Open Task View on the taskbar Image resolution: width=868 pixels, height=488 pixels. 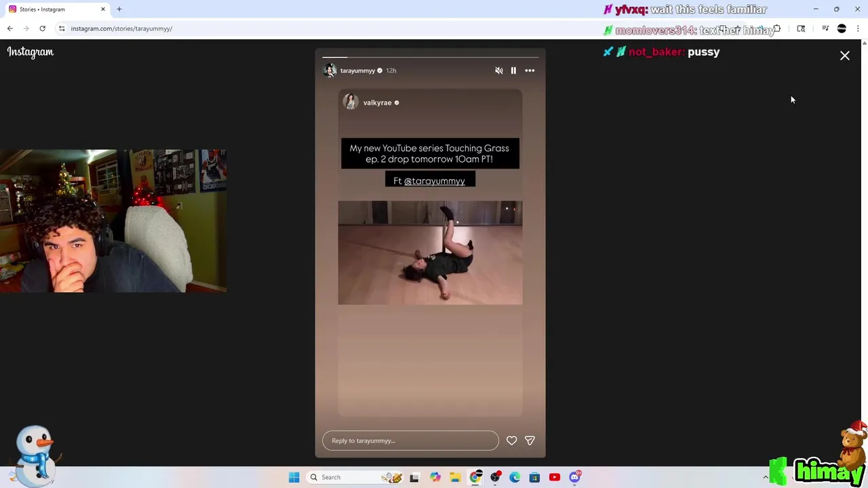[x=414, y=477]
